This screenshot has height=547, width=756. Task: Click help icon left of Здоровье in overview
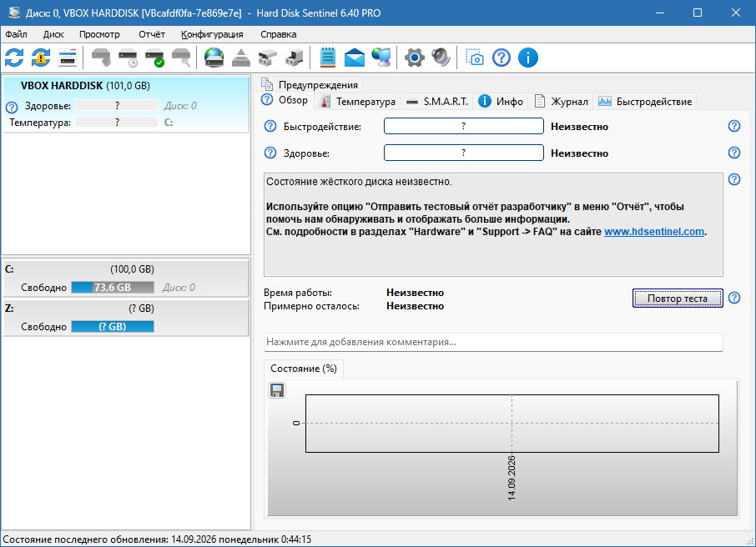(270, 153)
